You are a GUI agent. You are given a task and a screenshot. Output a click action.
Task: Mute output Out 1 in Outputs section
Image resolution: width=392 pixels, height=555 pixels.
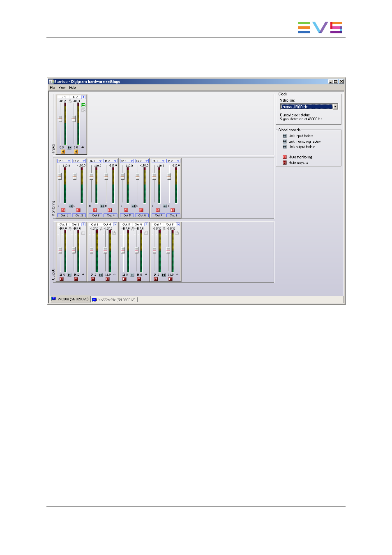pos(62,279)
